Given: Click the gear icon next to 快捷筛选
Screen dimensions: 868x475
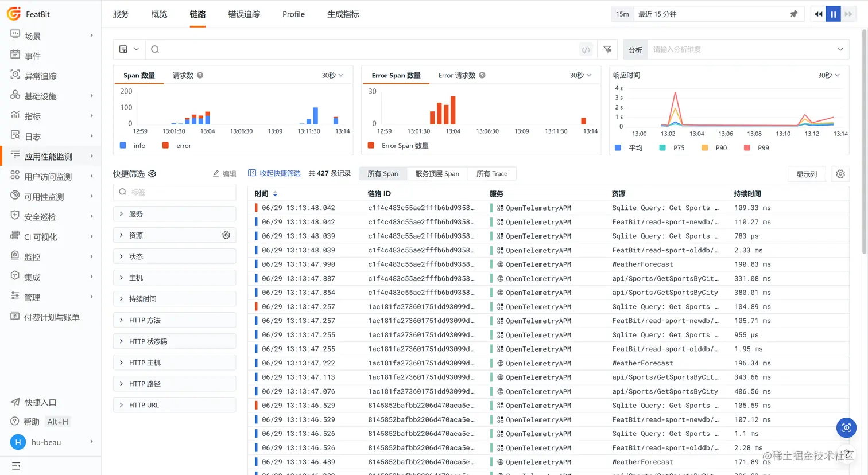Looking at the screenshot, I should click(x=152, y=174).
